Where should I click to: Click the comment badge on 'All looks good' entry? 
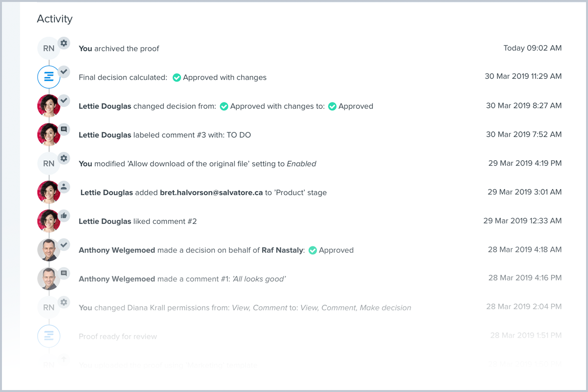[64, 273]
